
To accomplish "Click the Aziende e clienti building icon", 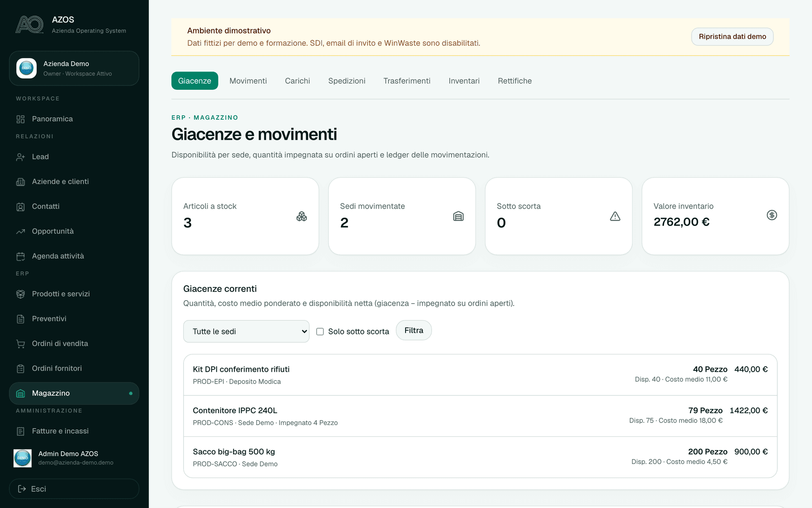I will point(20,182).
